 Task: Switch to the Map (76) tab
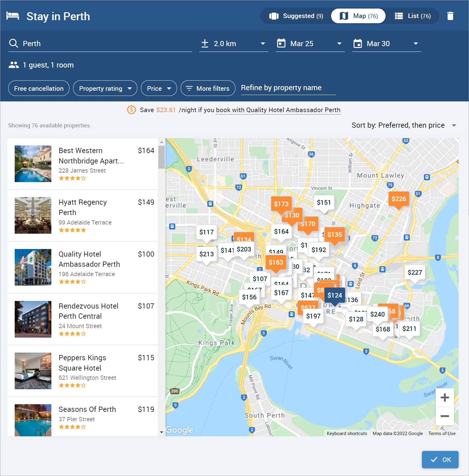click(x=358, y=16)
